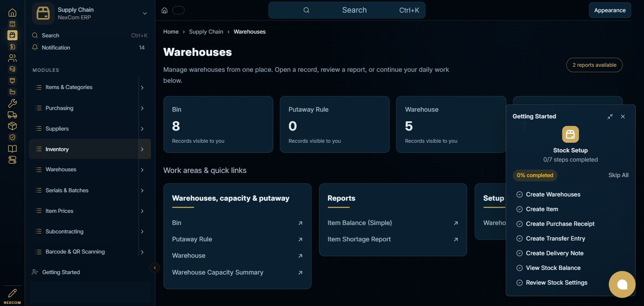Click the NEXCOM pencil icon

coord(13,293)
